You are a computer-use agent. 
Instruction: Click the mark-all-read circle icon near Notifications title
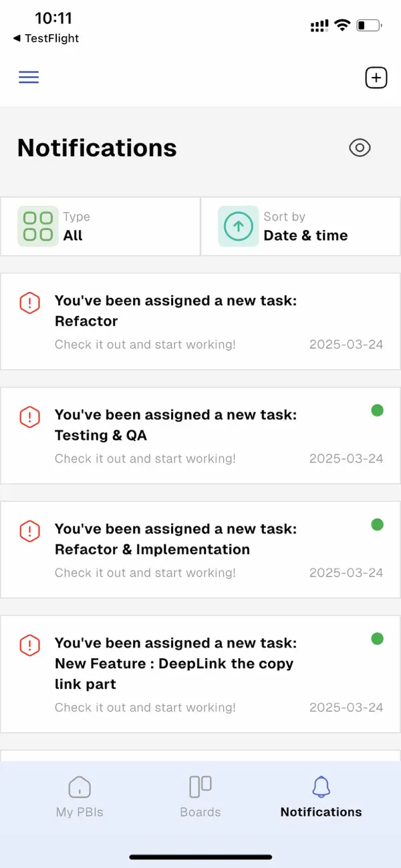coord(360,148)
